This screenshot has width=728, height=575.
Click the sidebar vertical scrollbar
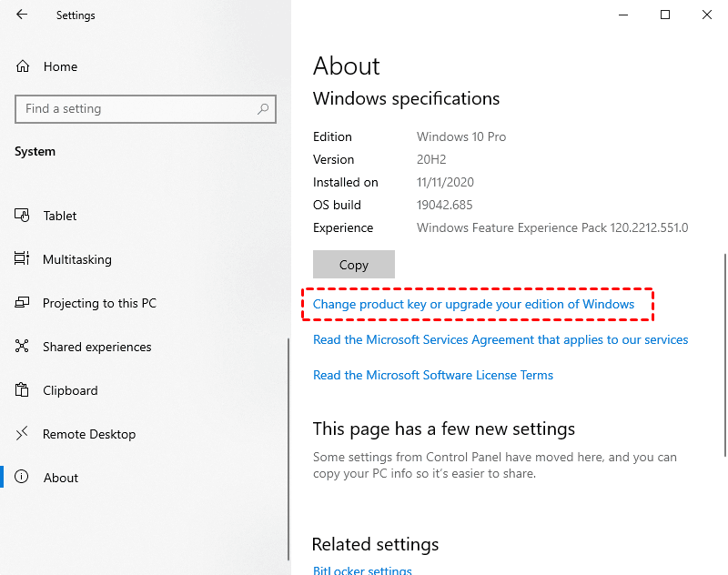288,449
